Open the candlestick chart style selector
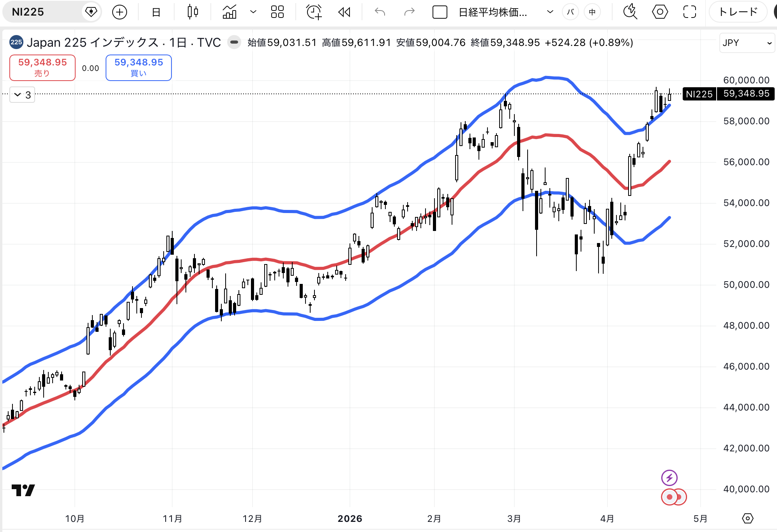 [x=192, y=12]
